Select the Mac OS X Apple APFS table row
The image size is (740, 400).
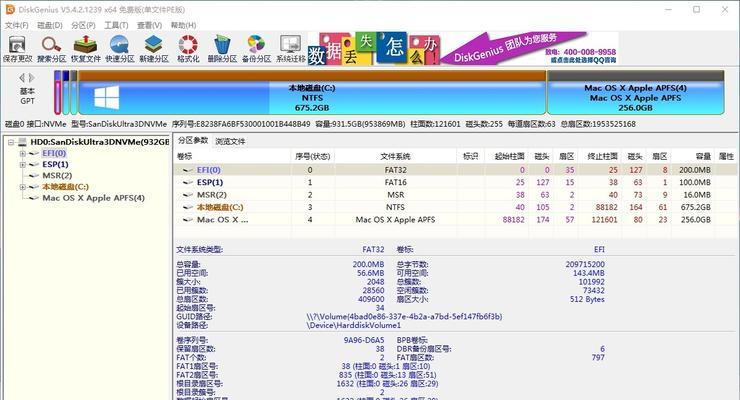(x=455, y=219)
